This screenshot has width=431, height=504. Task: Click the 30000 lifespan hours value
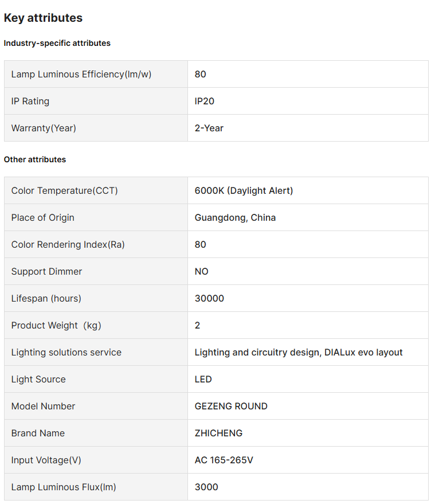pyautogui.click(x=209, y=298)
